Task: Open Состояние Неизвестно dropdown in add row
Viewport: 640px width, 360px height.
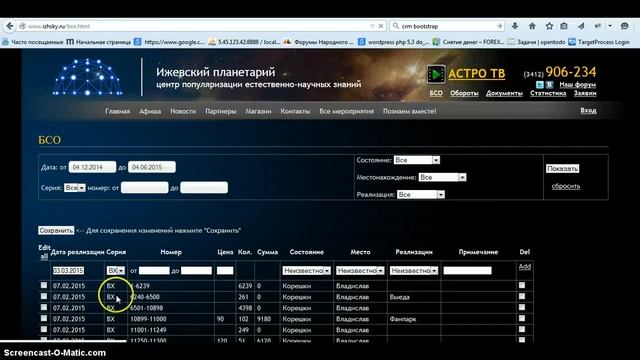Action: 306,270
